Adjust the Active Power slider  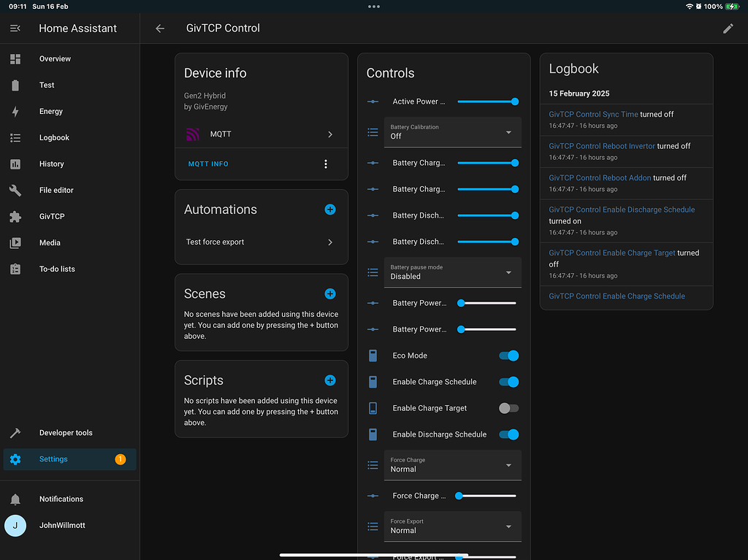pos(487,101)
